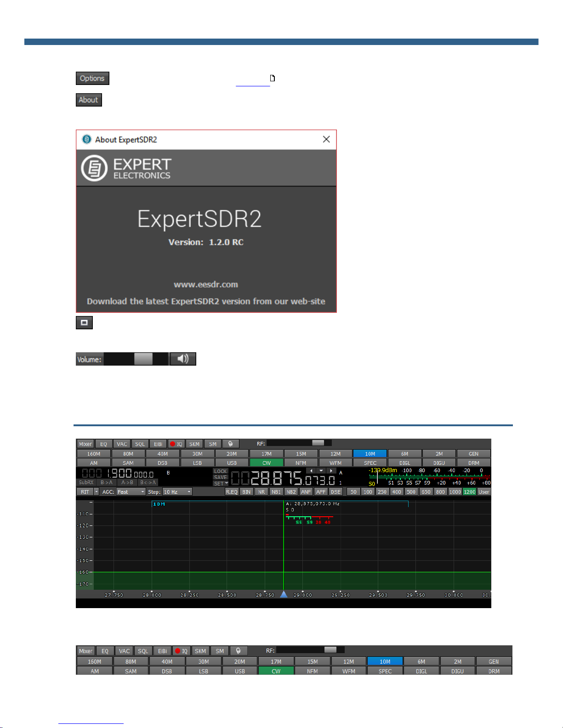Click the Expert Electronics logo in the About dialog
This screenshot has height=728, width=563.
(126, 168)
